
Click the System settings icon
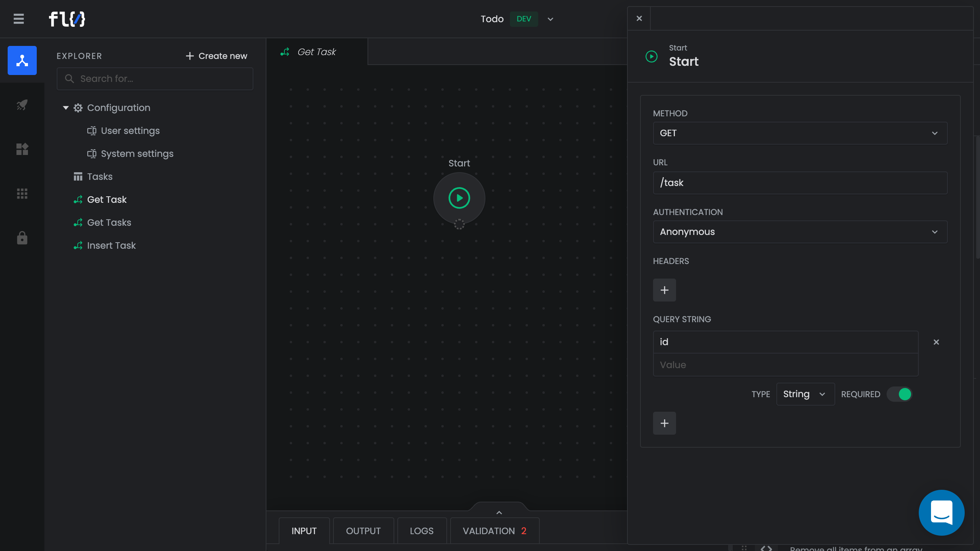92,154
